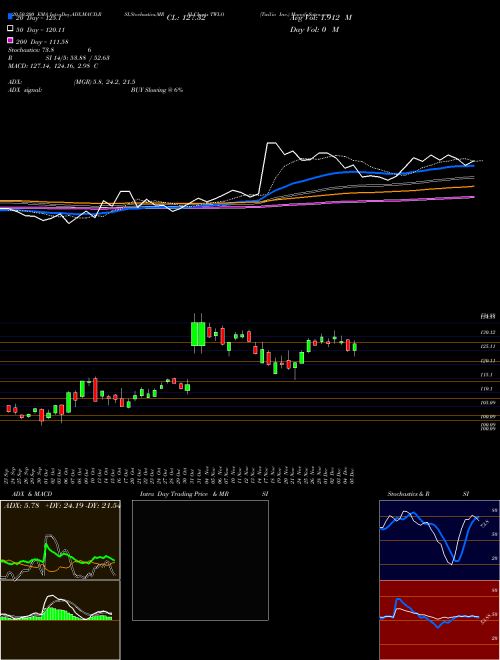Click the CL: 127.32 closing price label
Viewport: 500px width, 660px height.
point(186,18)
